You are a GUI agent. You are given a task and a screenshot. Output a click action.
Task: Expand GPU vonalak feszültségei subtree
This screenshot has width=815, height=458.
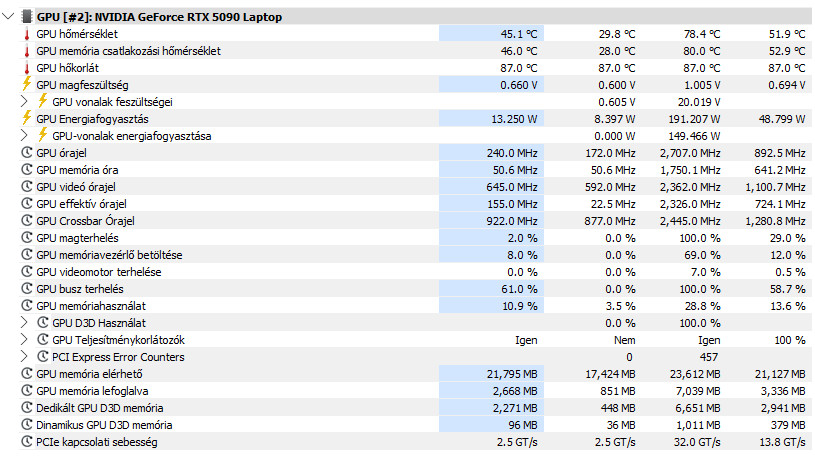pyautogui.click(x=24, y=101)
